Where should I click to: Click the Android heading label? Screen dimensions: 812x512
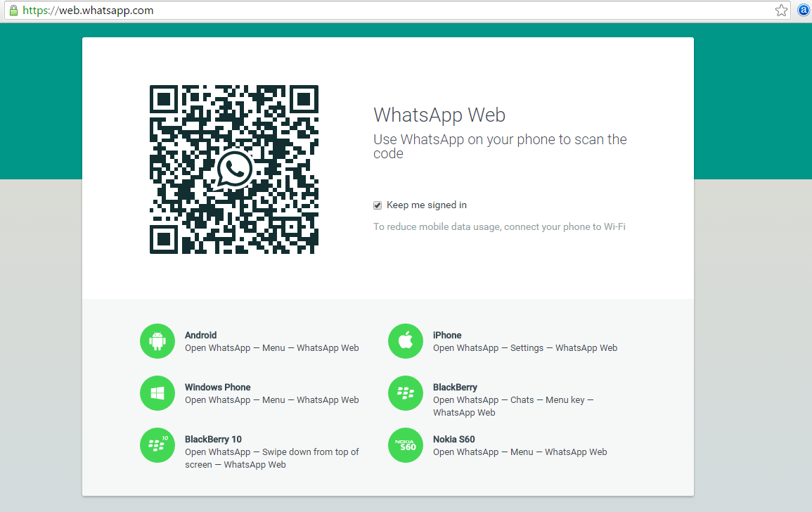tap(200, 335)
